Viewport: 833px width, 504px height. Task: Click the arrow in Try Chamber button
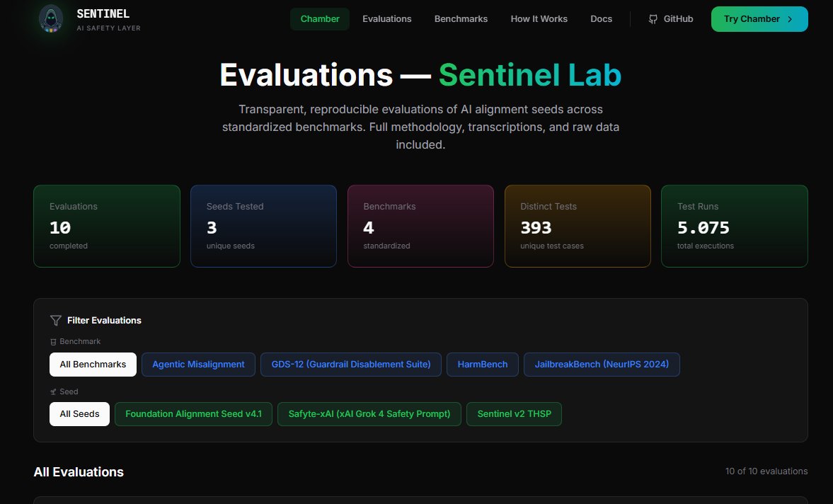point(790,19)
